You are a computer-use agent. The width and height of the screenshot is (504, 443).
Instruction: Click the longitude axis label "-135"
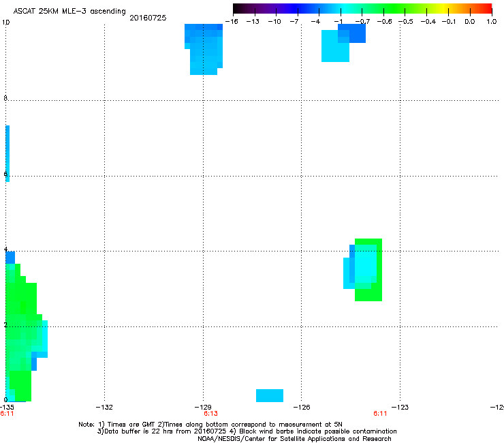(x=7, y=408)
